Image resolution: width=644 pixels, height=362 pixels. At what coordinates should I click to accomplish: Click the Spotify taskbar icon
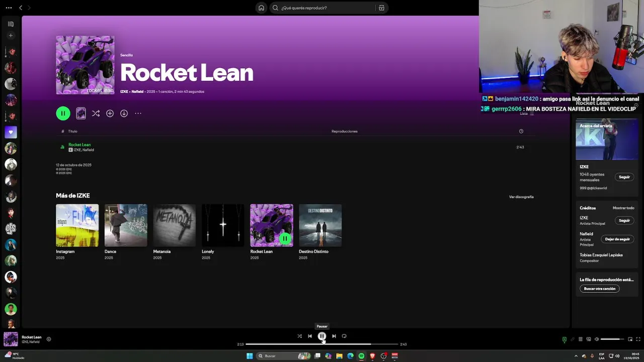coord(362,356)
